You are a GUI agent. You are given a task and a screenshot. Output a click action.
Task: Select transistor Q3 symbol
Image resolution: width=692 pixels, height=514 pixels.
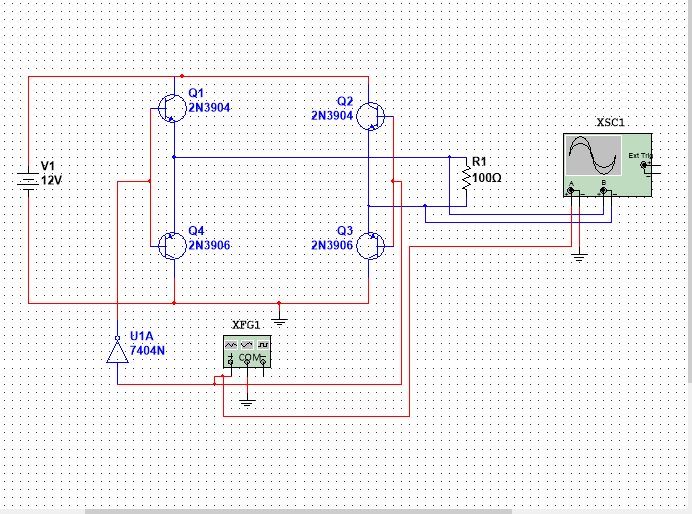[371, 246]
